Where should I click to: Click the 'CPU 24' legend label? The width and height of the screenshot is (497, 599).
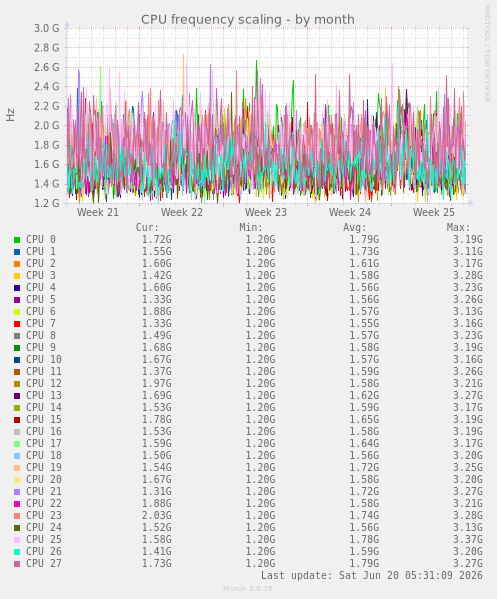[44, 528]
